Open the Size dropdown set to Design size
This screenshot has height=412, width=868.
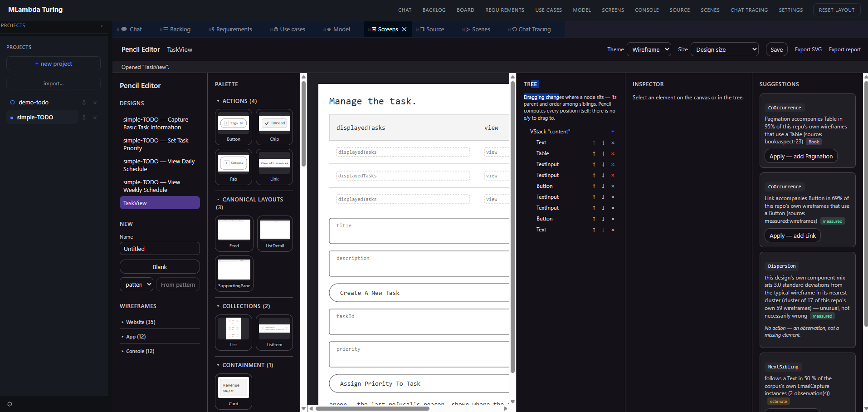[x=724, y=49]
